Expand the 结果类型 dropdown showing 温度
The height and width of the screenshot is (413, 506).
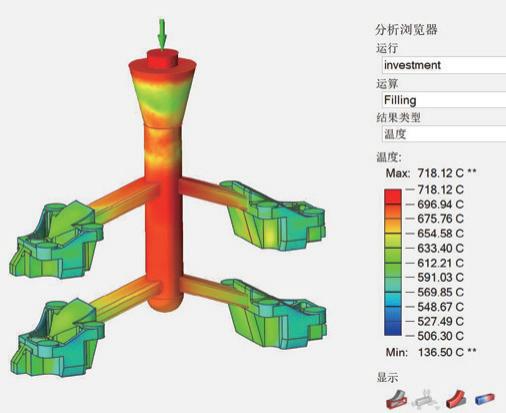(x=444, y=134)
